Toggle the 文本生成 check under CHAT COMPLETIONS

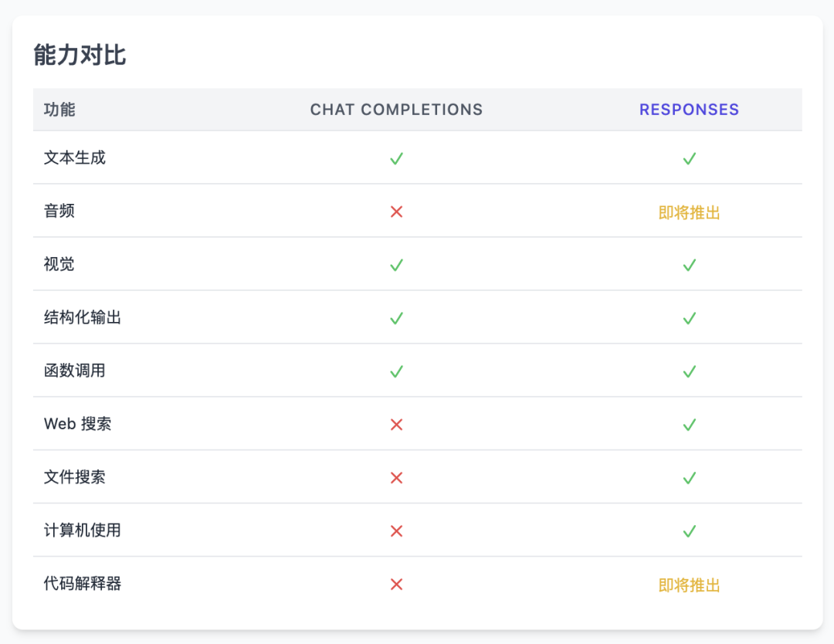point(396,158)
